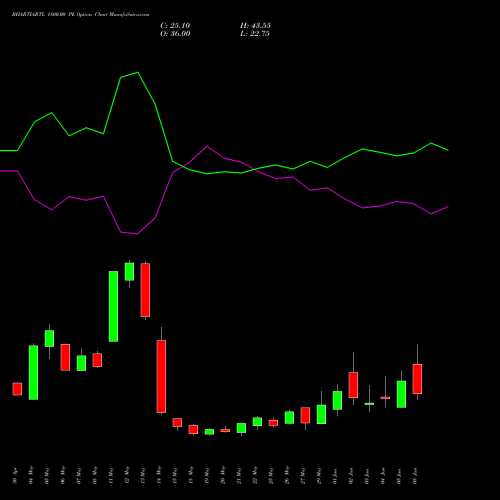Click the green candle above 12 May
The width and height of the screenshot is (500, 500).
[x=129, y=272]
